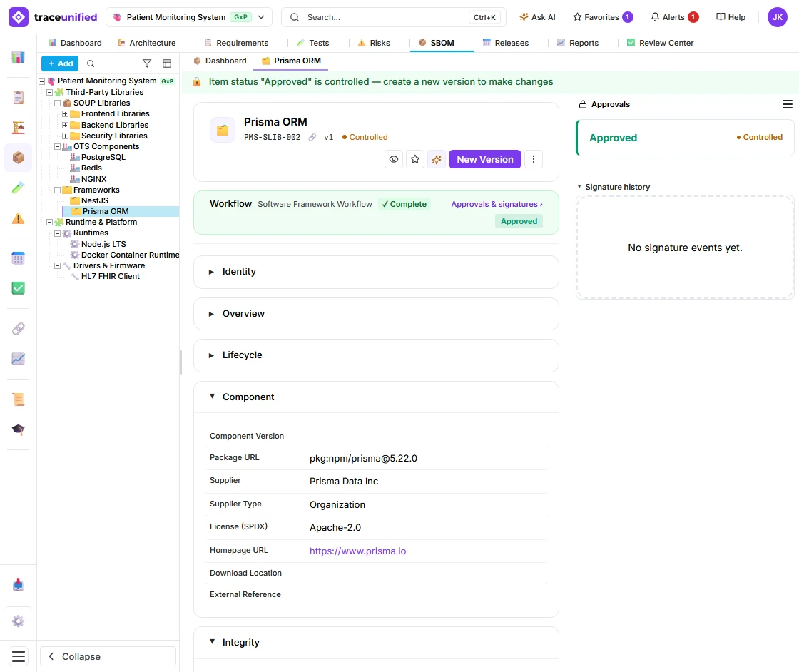Image resolution: width=799 pixels, height=672 pixels.
Task: Select the HL7 FHIR Client tree item
Action: tap(110, 276)
